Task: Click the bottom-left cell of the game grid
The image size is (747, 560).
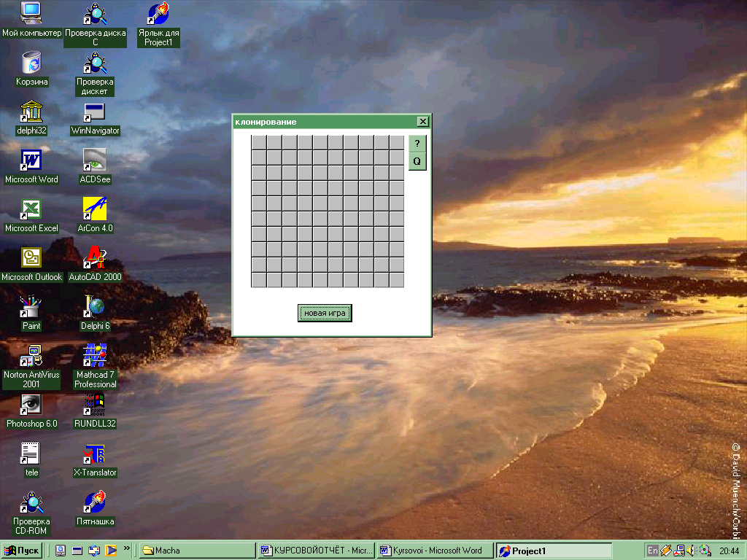Action: coord(259,280)
